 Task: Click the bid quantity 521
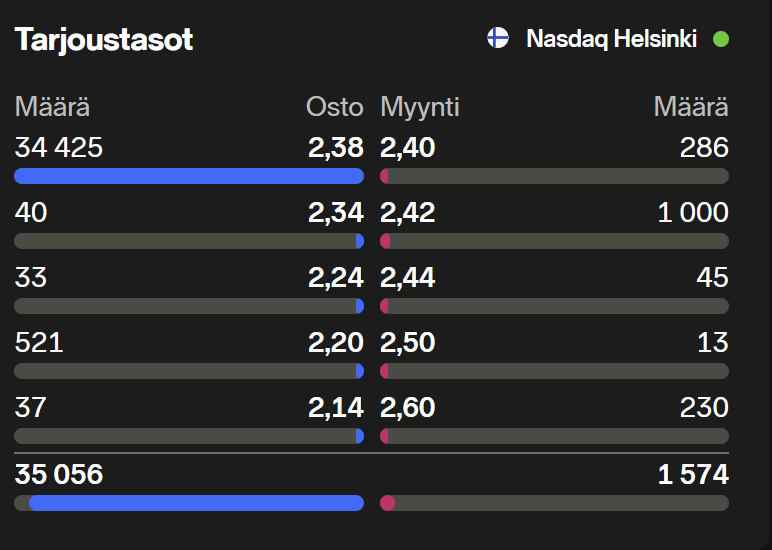pyautogui.click(x=39, y=343)
